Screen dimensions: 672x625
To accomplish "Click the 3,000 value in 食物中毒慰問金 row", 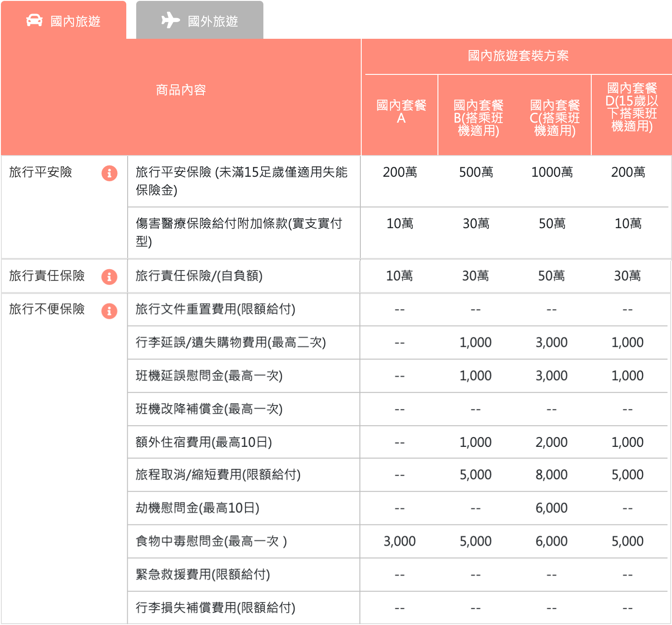I will tap(400, 542).
